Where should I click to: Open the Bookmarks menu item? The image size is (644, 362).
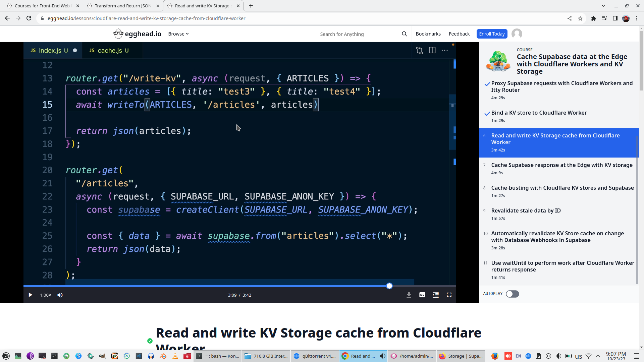428,34
